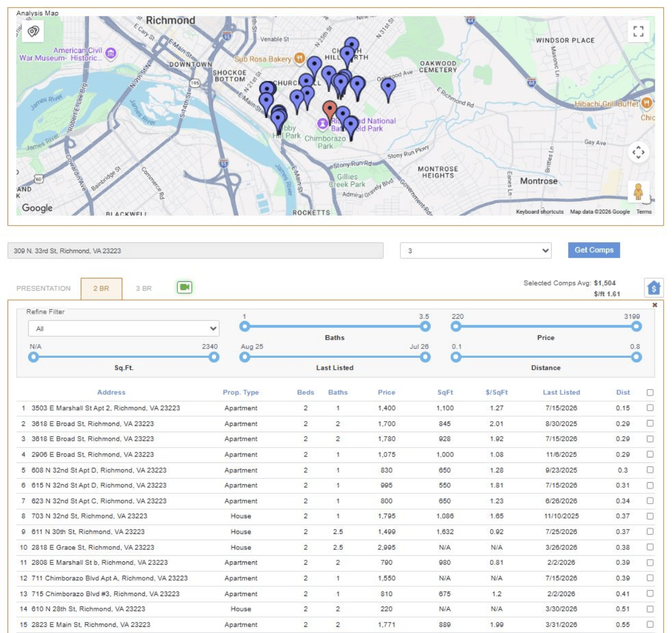Click the subject address input field

196,250
